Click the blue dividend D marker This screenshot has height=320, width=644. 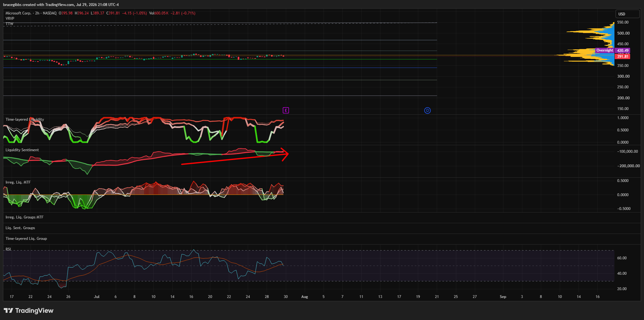click(x=427, y=110)
